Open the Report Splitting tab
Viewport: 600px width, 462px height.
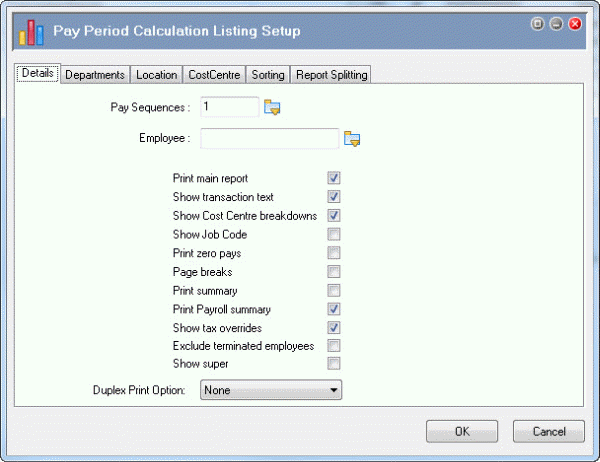pyautogui.click(x=331, y=75)
